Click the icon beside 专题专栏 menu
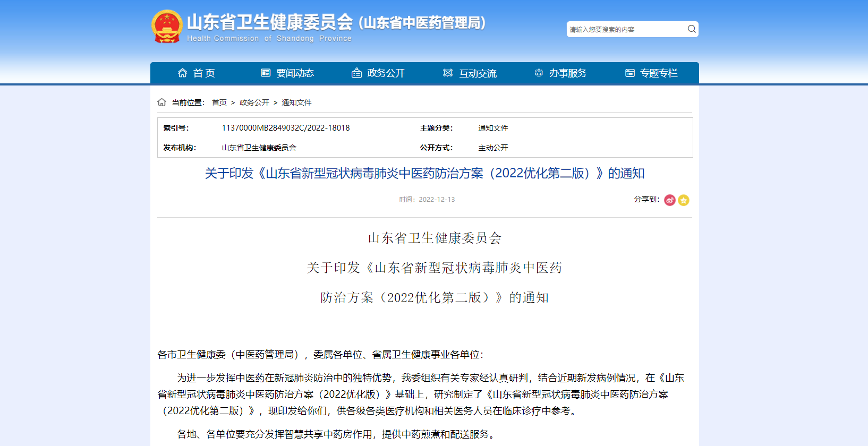This screenshot has height=446, width=868. [x=630, y=73]
